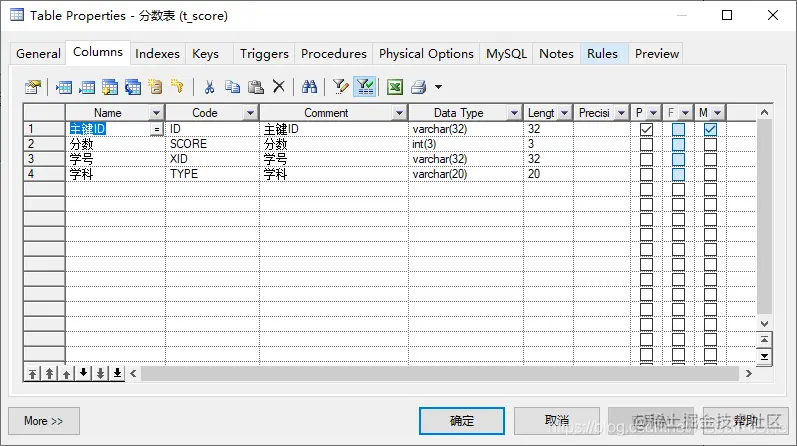Move row down one line
This screenshot has height=446, width=797.
[x=83, y=374]
